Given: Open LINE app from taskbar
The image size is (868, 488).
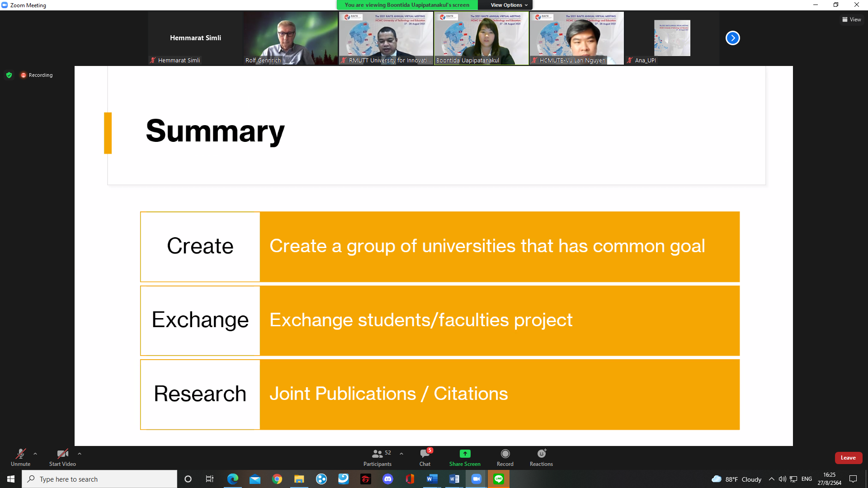Looking at the screenshot, I should (499, 479).
